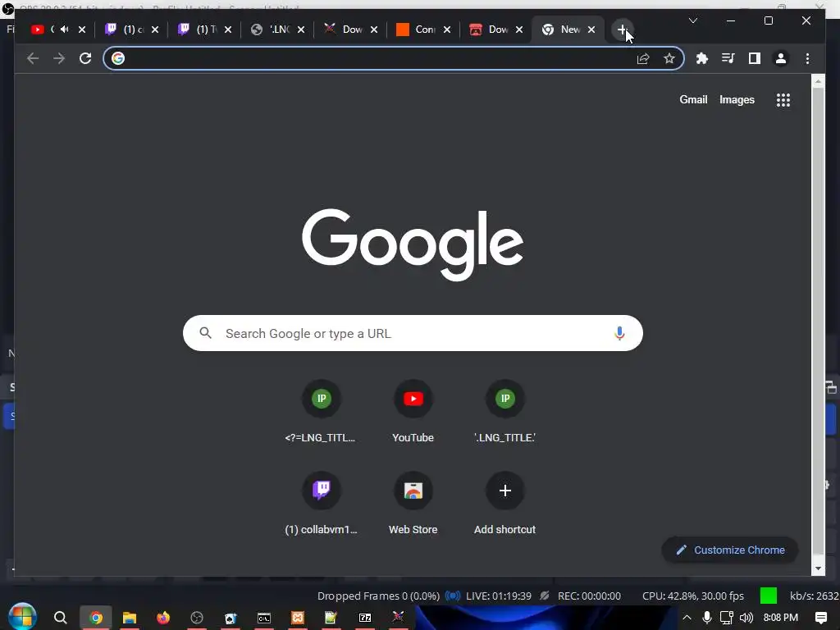The image size is (840, 630).
Task: Click the browser forward arrow
Action: tap(59, 58)
